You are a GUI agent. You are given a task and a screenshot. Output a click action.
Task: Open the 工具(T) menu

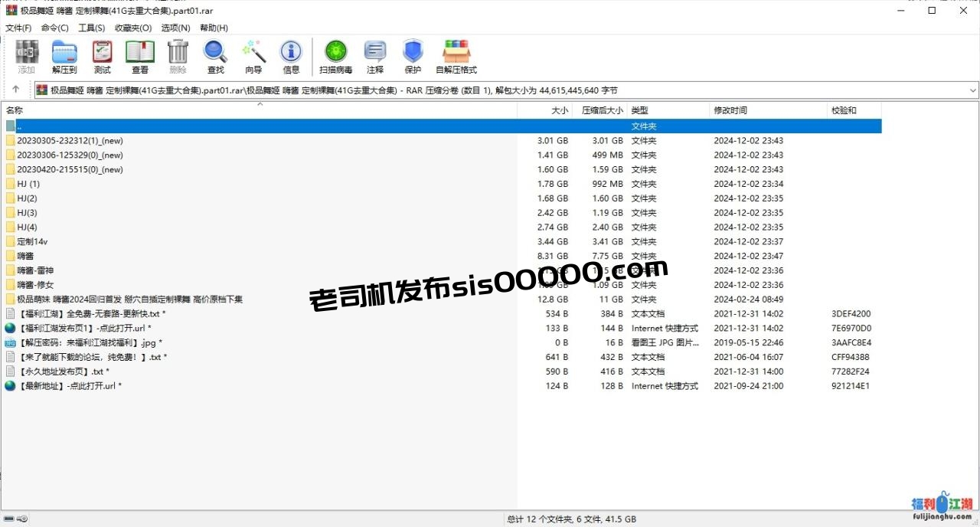(x=92, y=28)
